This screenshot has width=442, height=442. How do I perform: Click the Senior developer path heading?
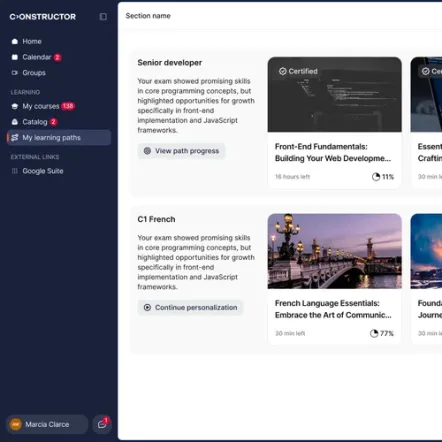(x=170, y=63)
